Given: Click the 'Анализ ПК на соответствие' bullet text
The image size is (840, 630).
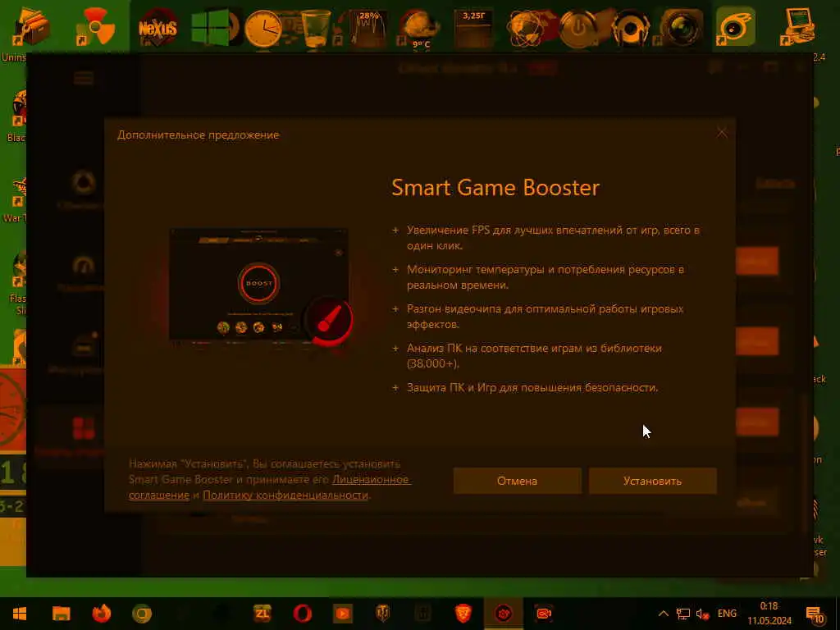Looking at the screenshot, I should coord(534,356).
